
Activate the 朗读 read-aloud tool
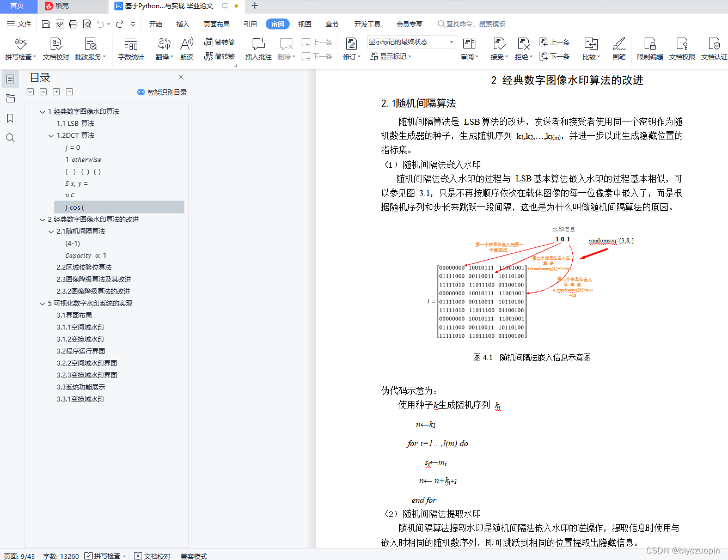pos(187,49)
